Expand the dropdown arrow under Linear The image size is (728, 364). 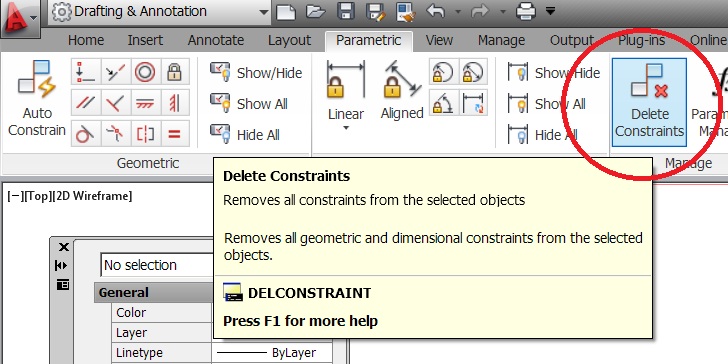click(346, 128)
